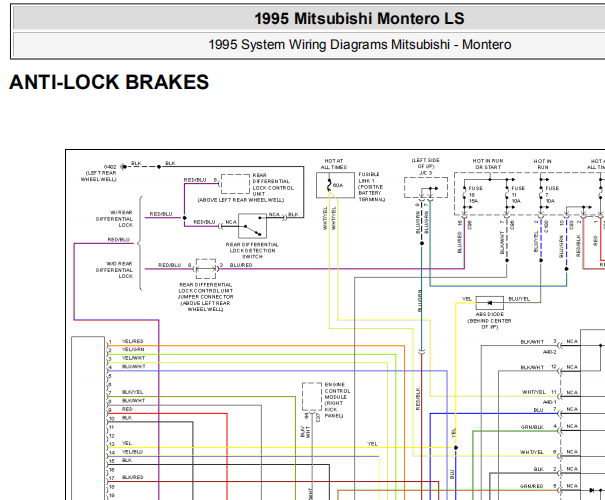This screenshot has height=500, width=605.
Task: Click pin 1 YEL/RED wire label
Action: pyautogui.click(x=133, y=341)
